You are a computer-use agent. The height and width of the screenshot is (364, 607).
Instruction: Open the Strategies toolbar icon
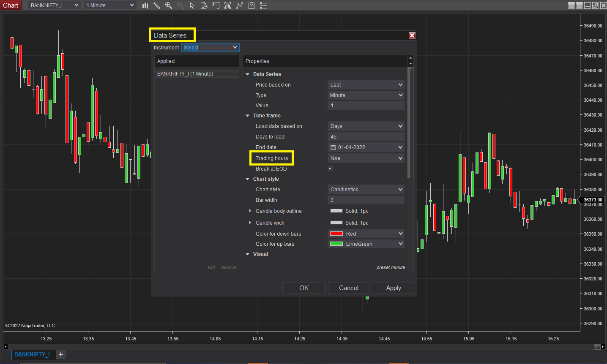[252, 5]
